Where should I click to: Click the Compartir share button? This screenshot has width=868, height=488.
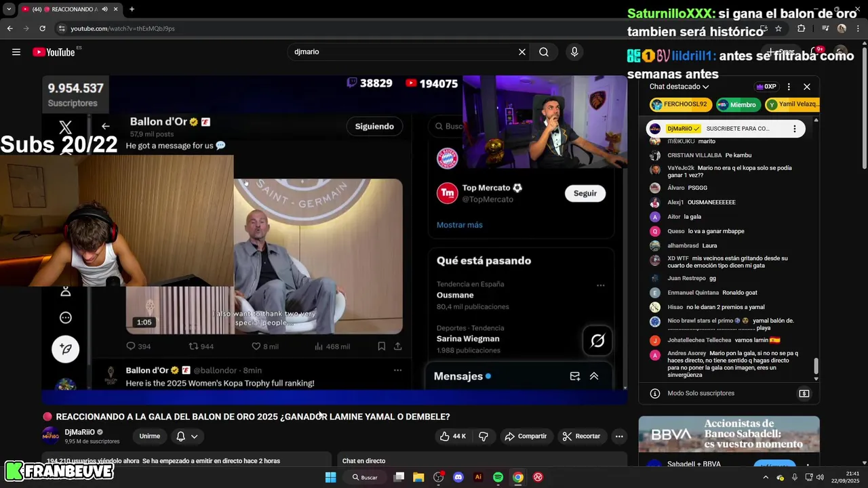point(526,436)
